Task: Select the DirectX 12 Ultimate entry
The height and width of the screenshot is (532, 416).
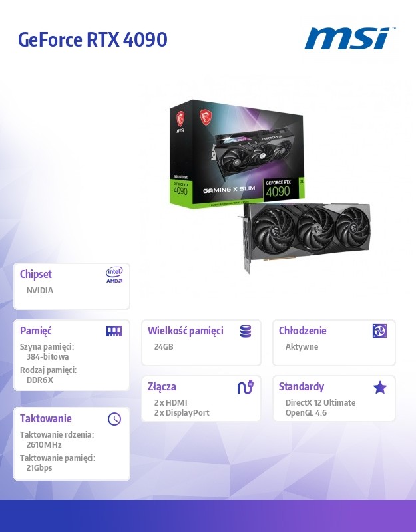Action: [321, 403]
